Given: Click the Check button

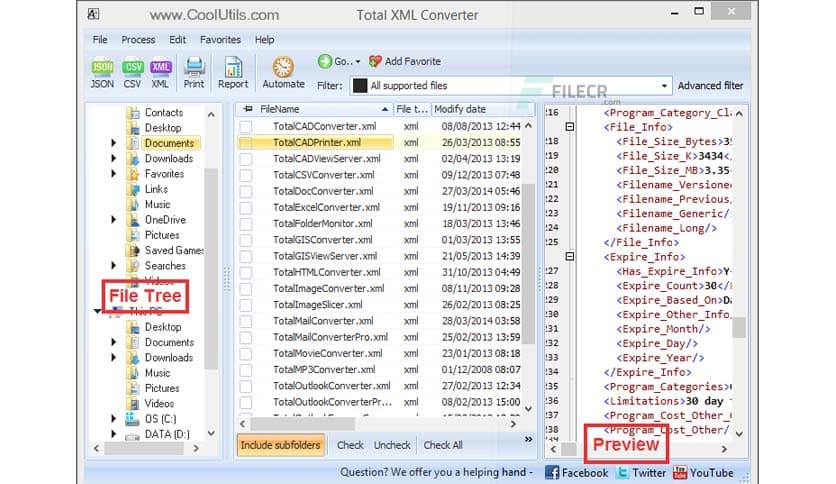Looking at the screenshot, I should (350, 445).
